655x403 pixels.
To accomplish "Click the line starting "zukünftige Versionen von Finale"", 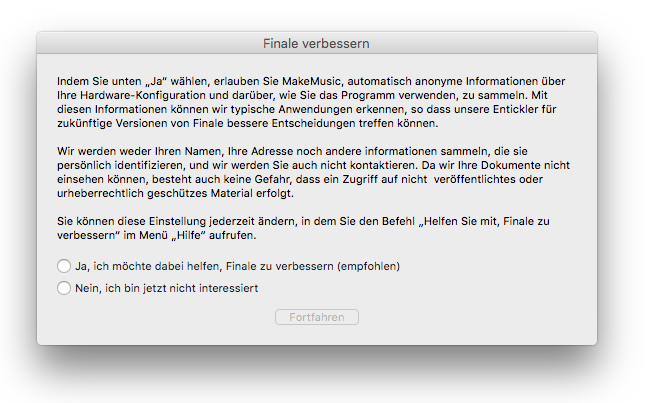I will point(248,124).
